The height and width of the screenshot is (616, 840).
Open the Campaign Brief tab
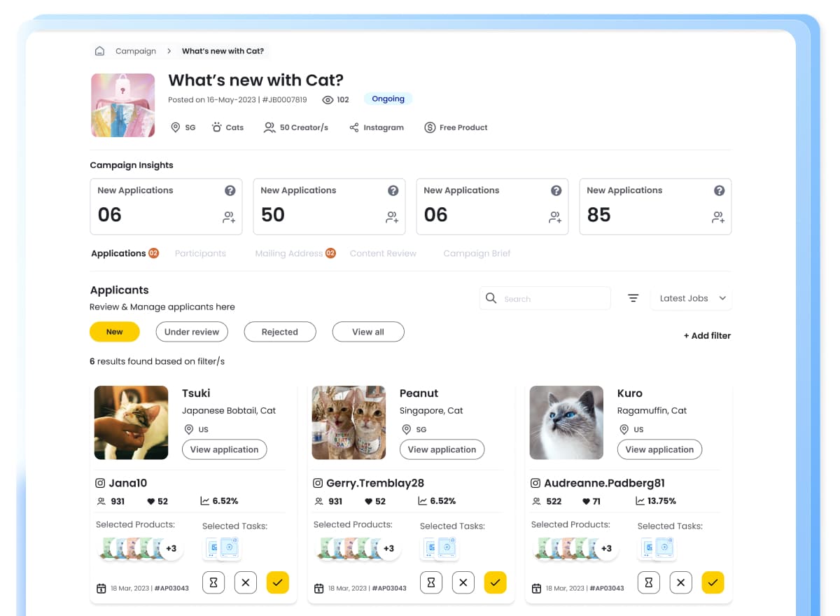477,253
